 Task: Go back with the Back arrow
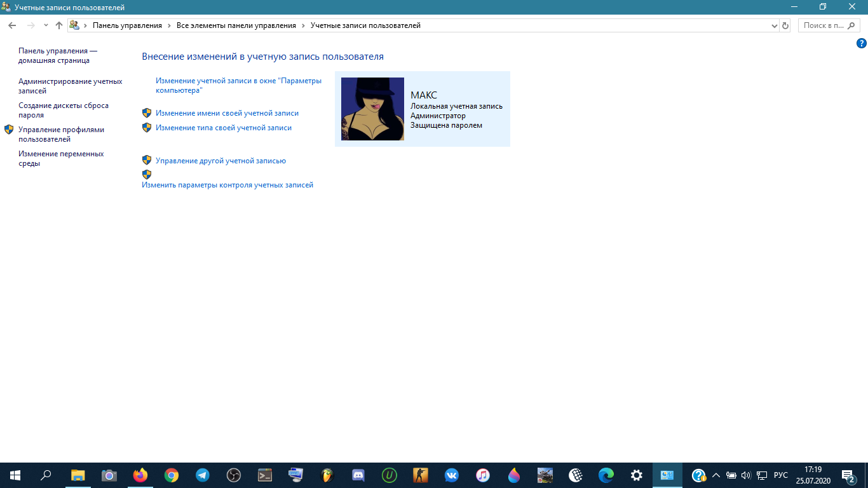tap(12, 25)
